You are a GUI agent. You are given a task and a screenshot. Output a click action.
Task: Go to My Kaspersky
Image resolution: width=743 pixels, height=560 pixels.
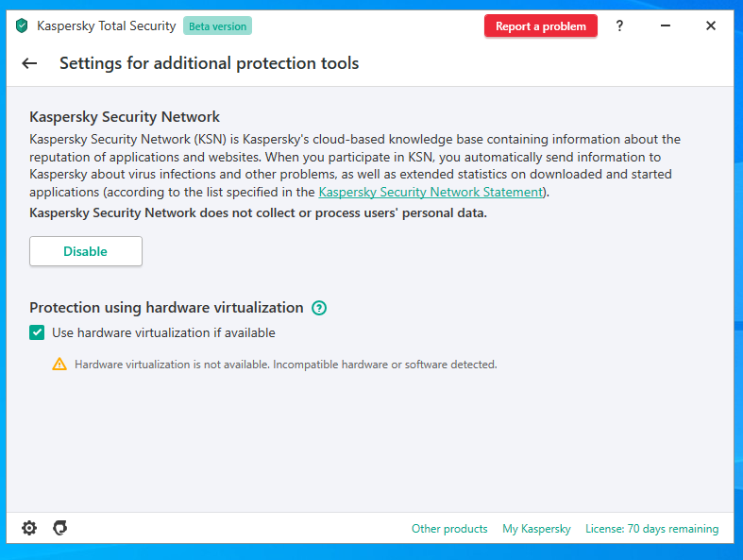536,529
